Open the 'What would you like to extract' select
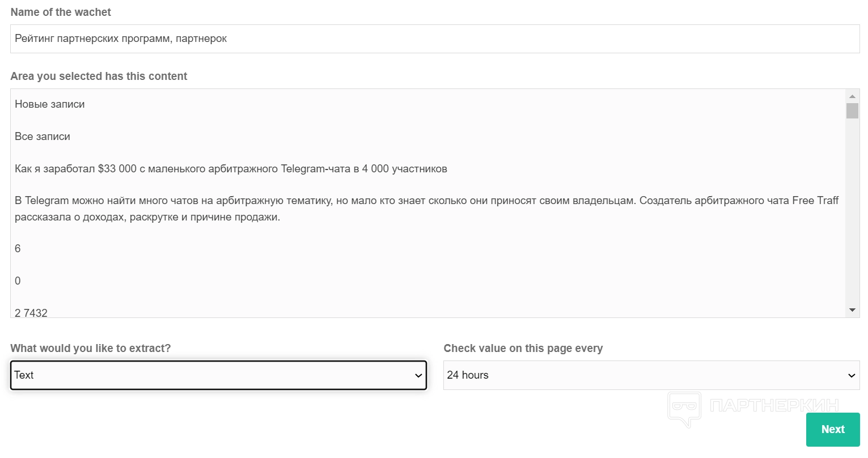The height and width of the screenshot is (458, 868). pyautogui.click(x=218, y=375)
